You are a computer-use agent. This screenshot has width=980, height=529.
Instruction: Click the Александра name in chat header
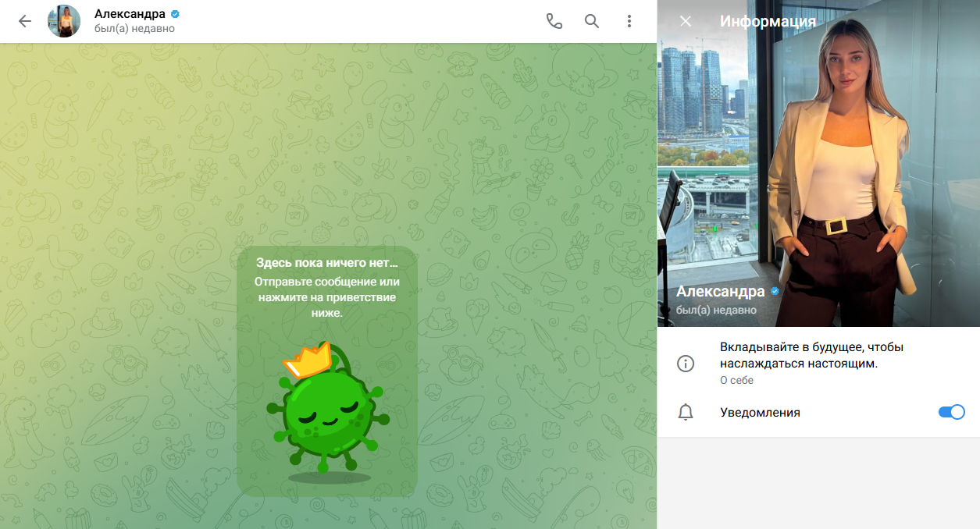pos(130,14)
